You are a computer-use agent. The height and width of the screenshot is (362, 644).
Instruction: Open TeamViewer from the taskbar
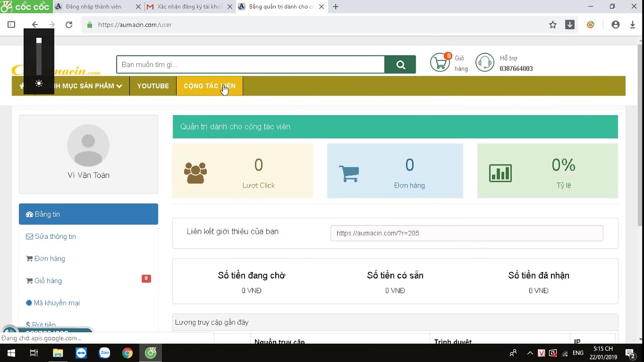tap(81, 353)
